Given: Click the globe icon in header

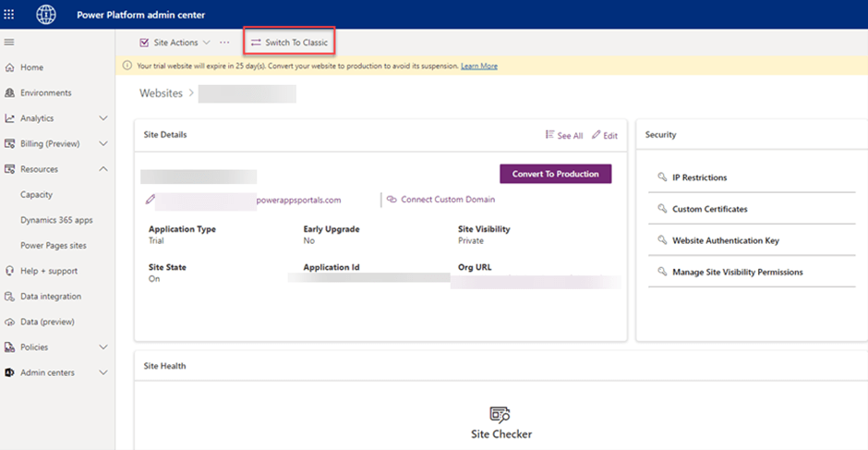Looking at the screenshot, I should 46,15.
